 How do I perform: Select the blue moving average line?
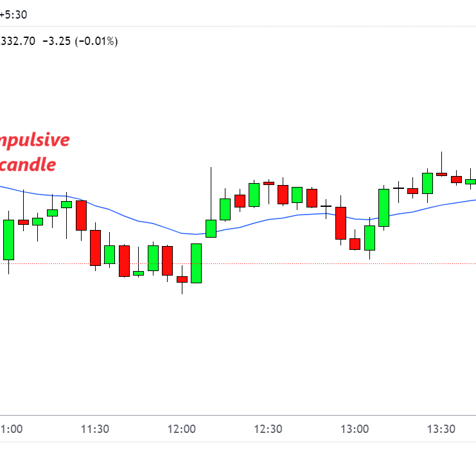click(148, 223)
